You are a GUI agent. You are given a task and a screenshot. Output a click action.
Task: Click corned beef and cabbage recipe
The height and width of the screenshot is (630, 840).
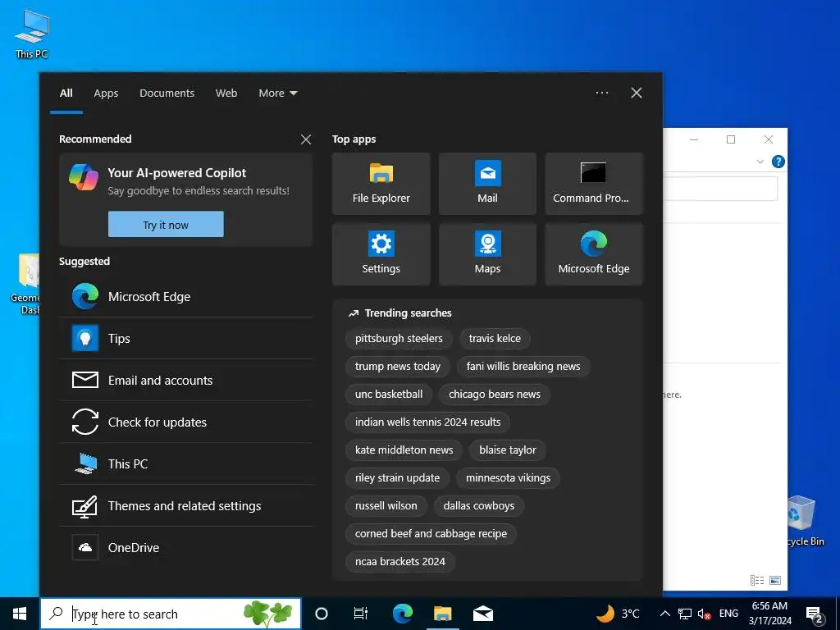(431, 533)
